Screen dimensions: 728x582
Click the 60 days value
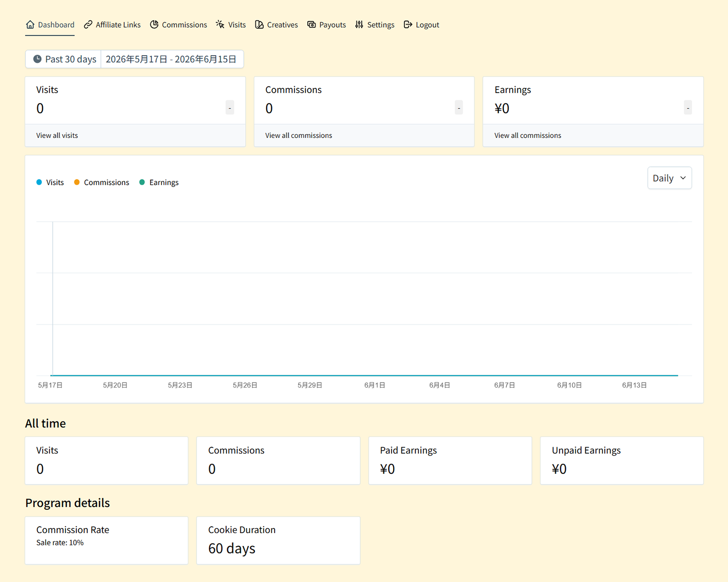232,549
